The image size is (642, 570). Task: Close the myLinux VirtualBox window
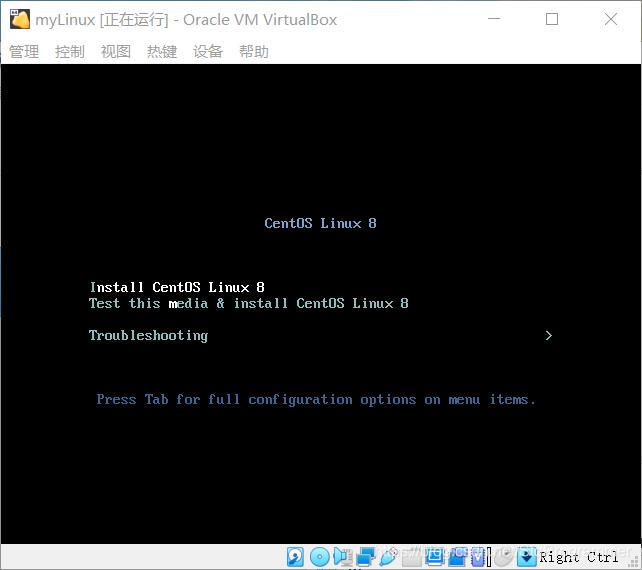click(611, 19)
